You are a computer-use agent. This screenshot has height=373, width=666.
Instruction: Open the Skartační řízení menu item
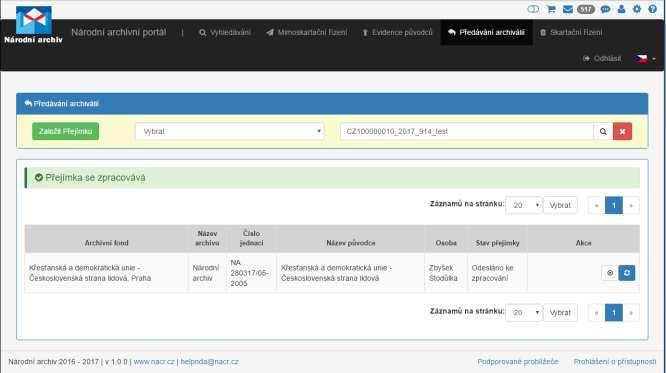pyautogui.click(x=571, y=32)
